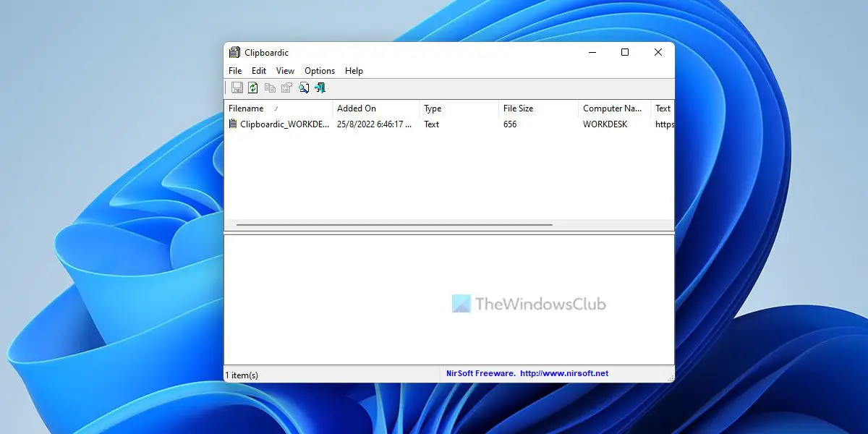Image resolution: width=868 pixels, height=434 pixels.
Task: Close the Clipboardic window
Action: (658, 52)
